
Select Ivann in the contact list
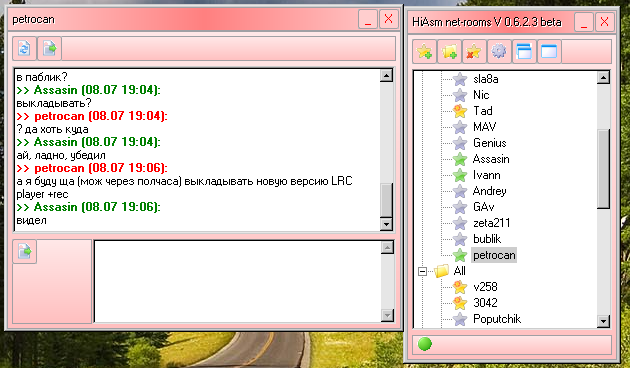487,175
